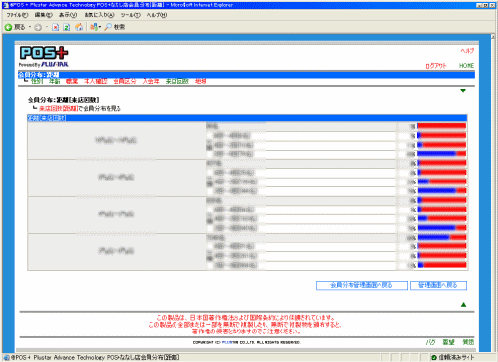The image size is (498, 362).
Task: Go back with the green 戻る arrow
Action: pos(15,27)
